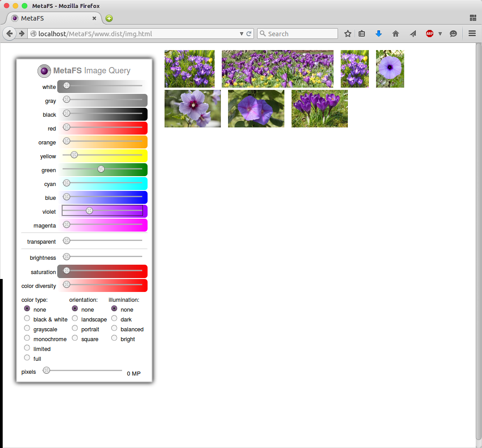
Task: Select color type 'none' radio button
Action: [27, 309]
